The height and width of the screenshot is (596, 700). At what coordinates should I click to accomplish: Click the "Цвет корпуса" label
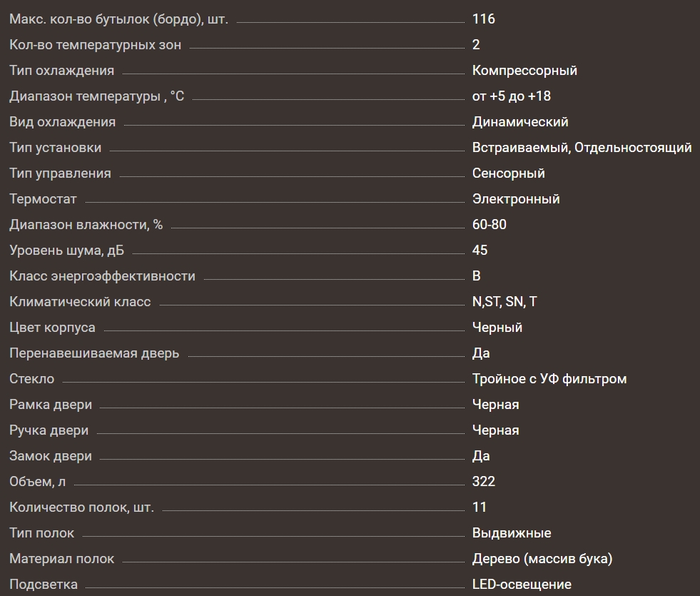click(x=52, y=328)
